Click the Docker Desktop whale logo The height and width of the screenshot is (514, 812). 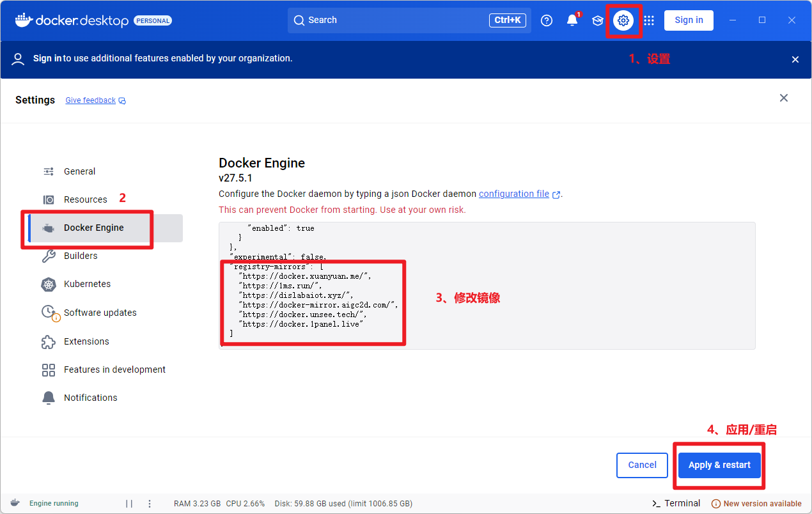24,20
